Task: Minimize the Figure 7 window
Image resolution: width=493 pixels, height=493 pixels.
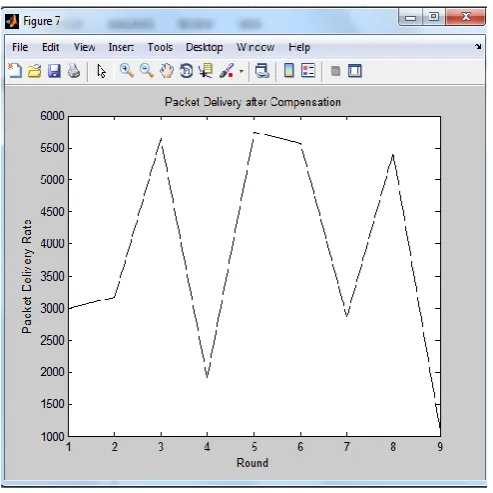Action: click(x=411, y=17)
